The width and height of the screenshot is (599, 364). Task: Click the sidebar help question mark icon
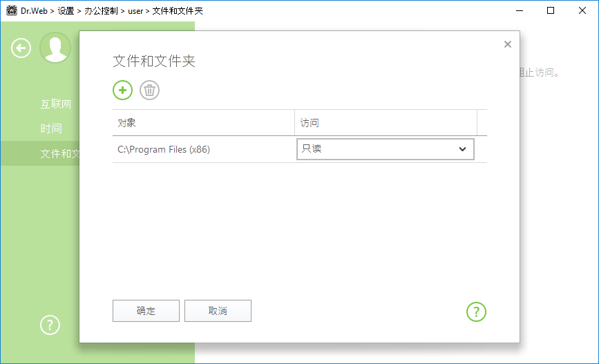click(50, 325)
